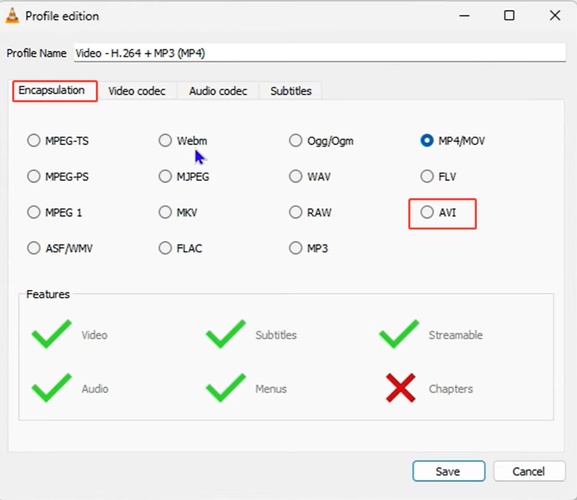
Task: Click the green check next to Audio
Action: click(x=52, y=387)
